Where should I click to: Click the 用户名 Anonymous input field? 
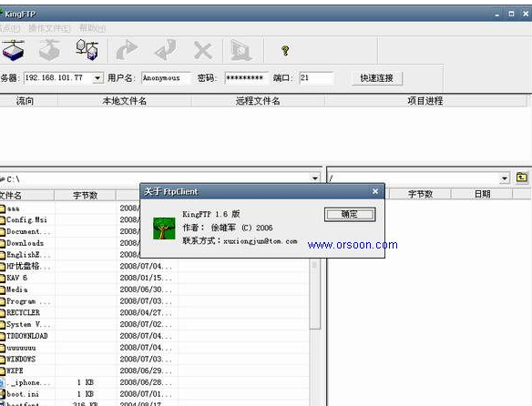(166, 78)
